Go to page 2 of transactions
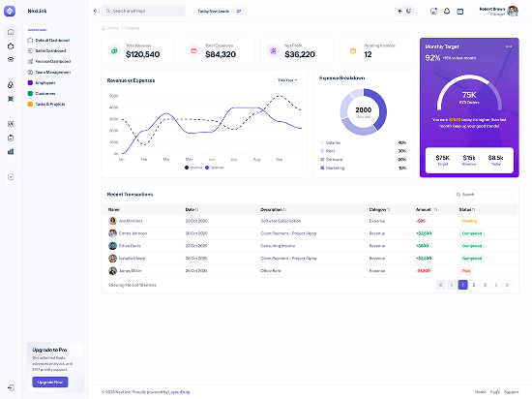The width and height of the screenshot is (532, 399). (474, 285)
